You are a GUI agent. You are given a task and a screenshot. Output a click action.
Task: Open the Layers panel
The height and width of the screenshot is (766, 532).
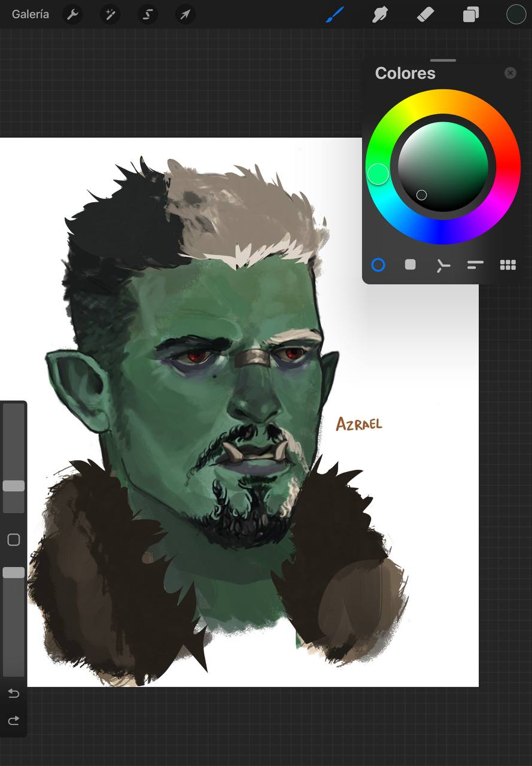(x=471, y=14)
